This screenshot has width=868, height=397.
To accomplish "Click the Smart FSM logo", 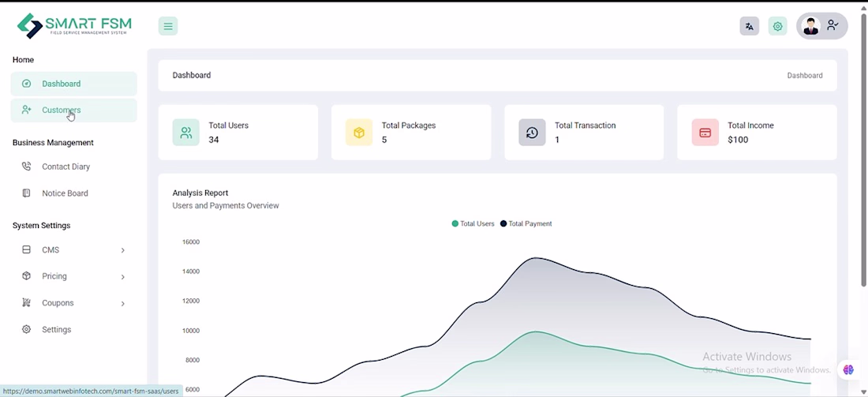I will point(74,25).
